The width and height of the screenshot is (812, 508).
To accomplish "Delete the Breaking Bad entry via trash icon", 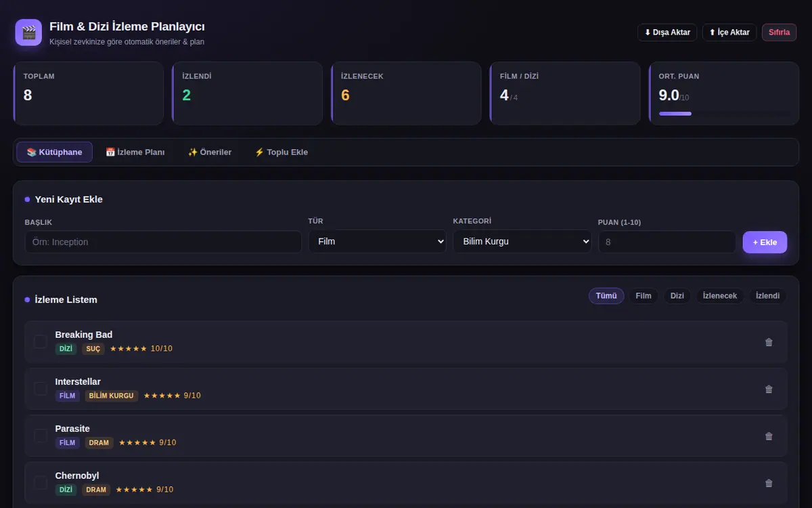I will pos(769,342).
